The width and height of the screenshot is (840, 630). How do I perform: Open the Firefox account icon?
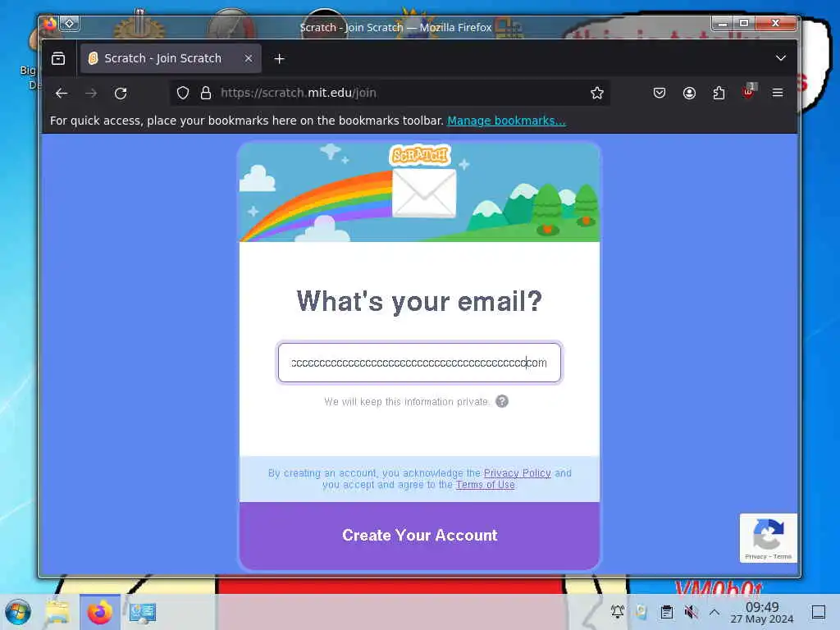tap(689, 94)
